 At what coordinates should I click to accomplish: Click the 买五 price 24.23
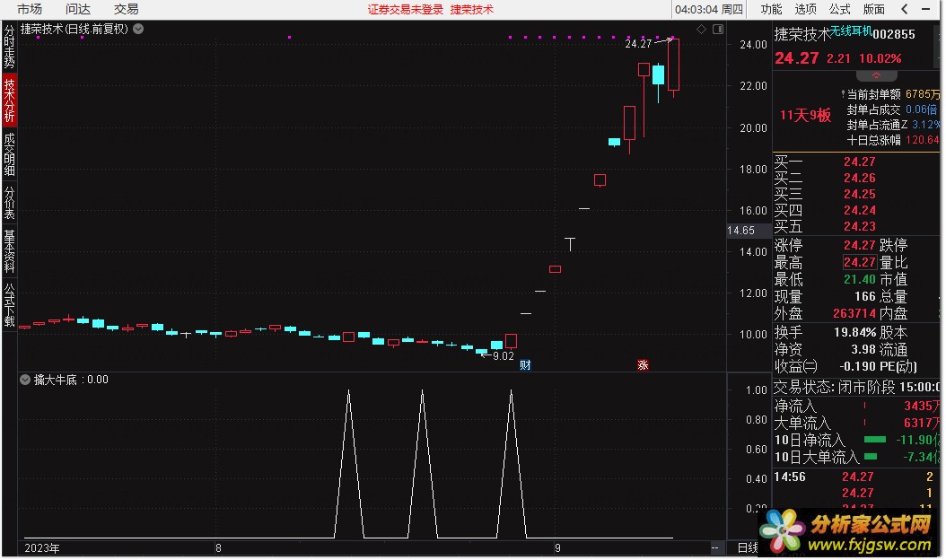click(x=860, y=226)
